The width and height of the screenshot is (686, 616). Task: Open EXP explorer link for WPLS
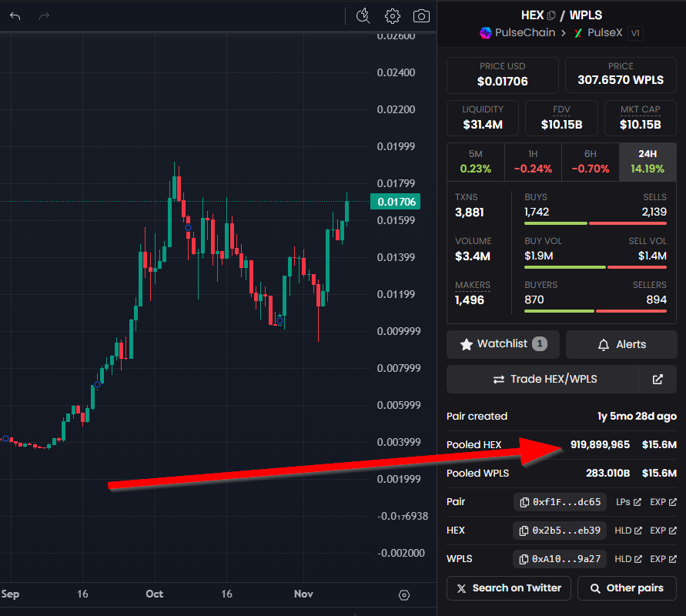(663, 559)
